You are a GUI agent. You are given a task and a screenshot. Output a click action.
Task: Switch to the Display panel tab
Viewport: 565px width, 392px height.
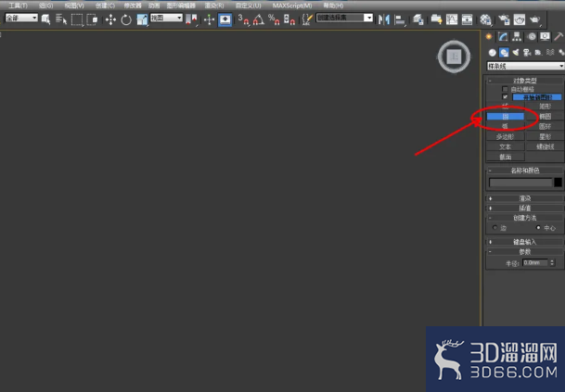click(545, 36)
